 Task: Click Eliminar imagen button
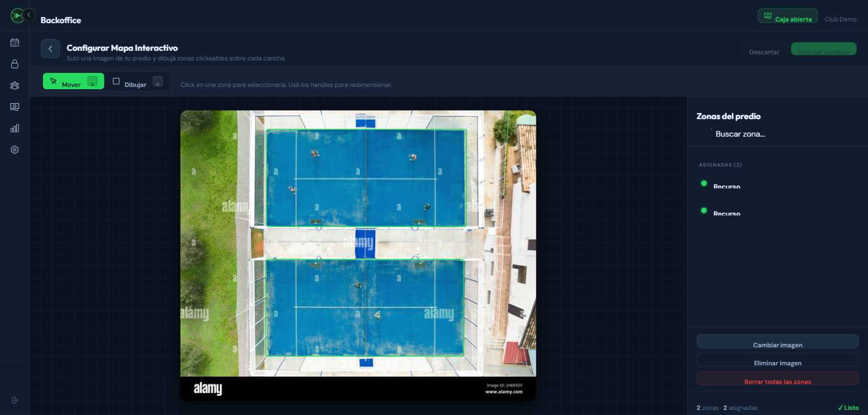[x=778, y=360]
